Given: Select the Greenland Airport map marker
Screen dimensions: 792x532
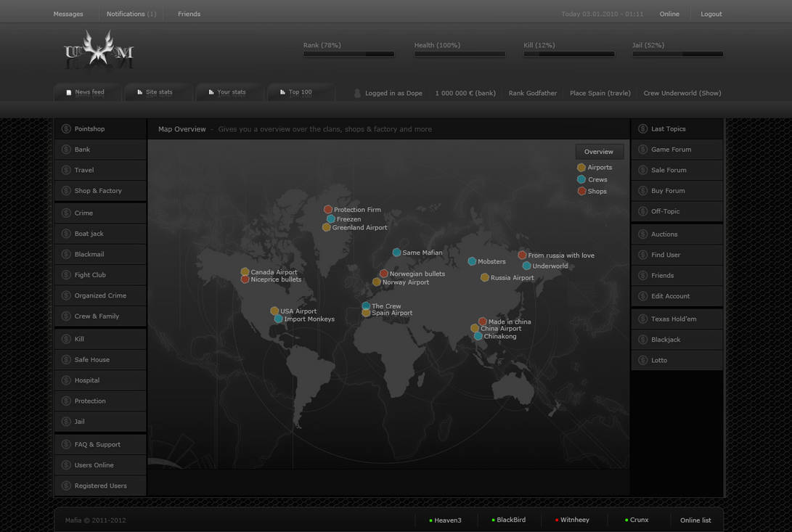Looking at the screenshot, I should tap(327, 228).
